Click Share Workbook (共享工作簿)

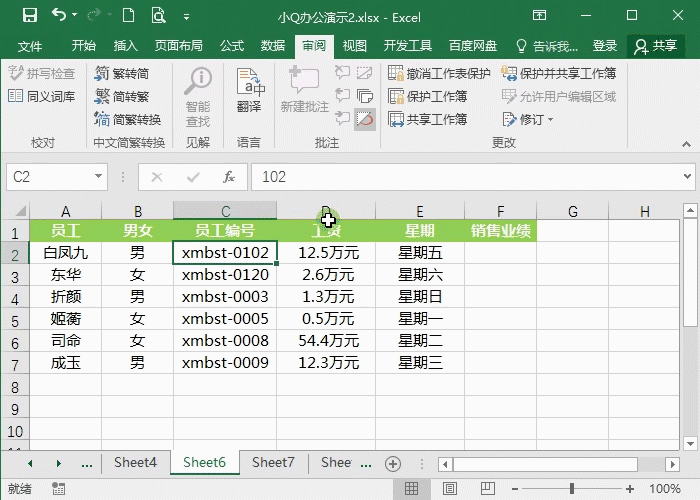(x=427, y=119)
